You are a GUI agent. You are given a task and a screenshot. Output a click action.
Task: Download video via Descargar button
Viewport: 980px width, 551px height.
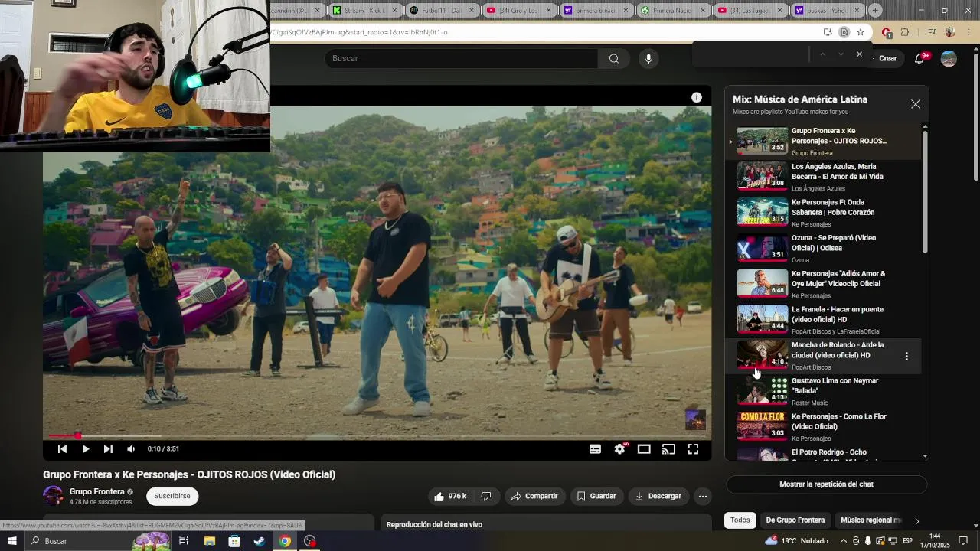click(x=658, y=497)
